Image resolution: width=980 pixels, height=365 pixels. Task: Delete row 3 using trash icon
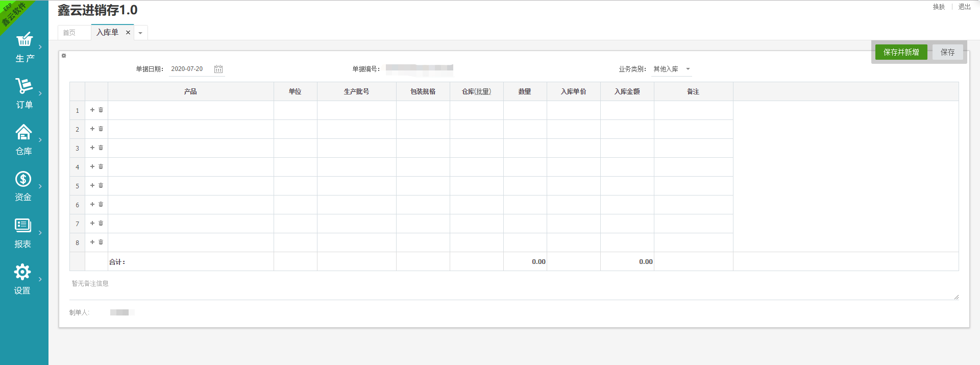point(101,148)
